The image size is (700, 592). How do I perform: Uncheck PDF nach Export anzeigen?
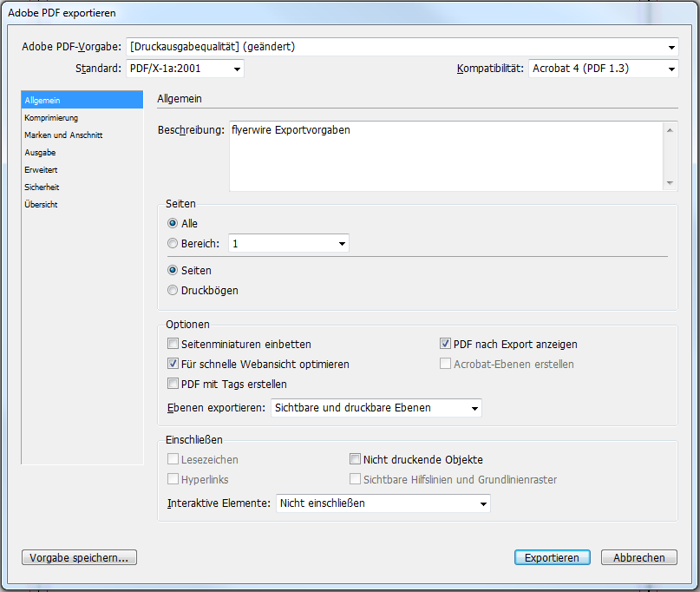445,344
